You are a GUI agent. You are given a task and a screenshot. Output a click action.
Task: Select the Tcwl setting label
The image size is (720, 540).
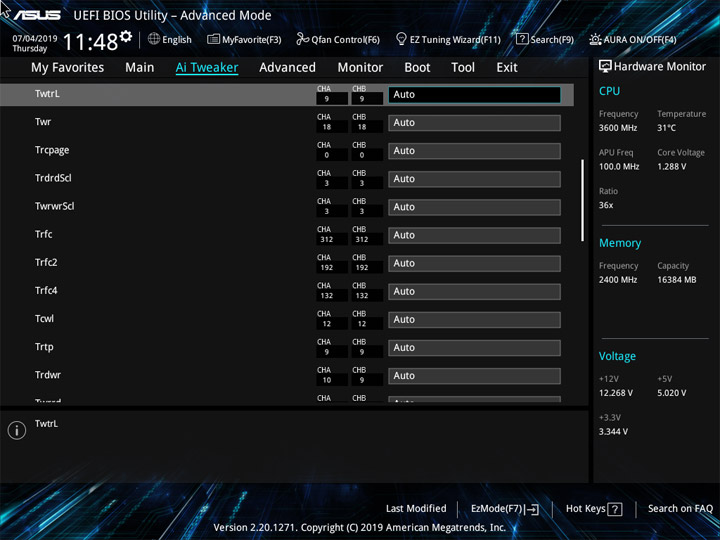45,319
